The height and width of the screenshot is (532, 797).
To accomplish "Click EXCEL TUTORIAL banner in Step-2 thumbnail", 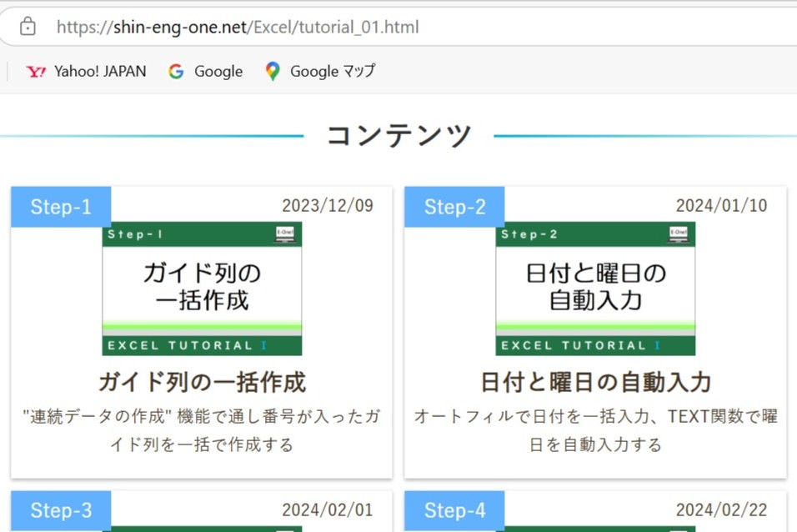I will (x=595, y=345).
